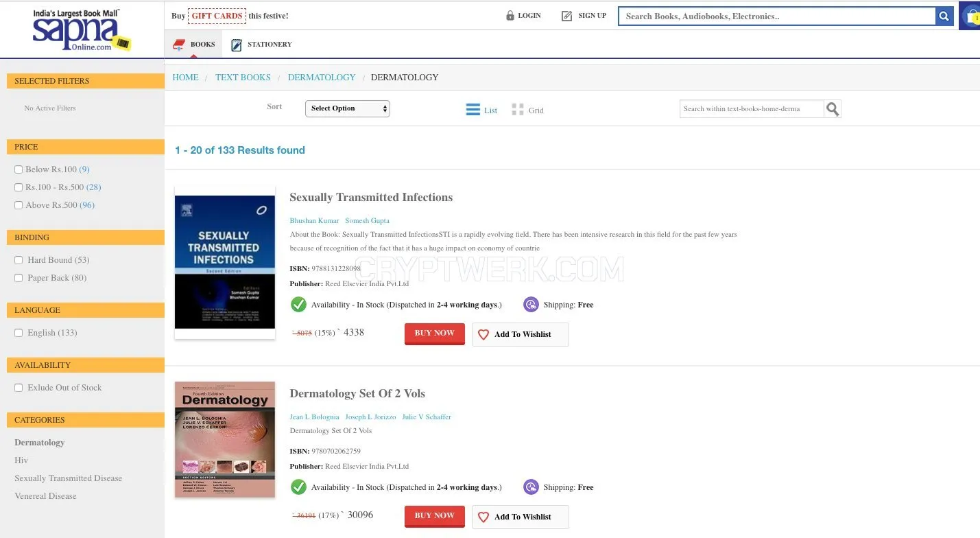Click the Sign Up link text
Viewport: 980px width, 538px height.
click(593, 16)
